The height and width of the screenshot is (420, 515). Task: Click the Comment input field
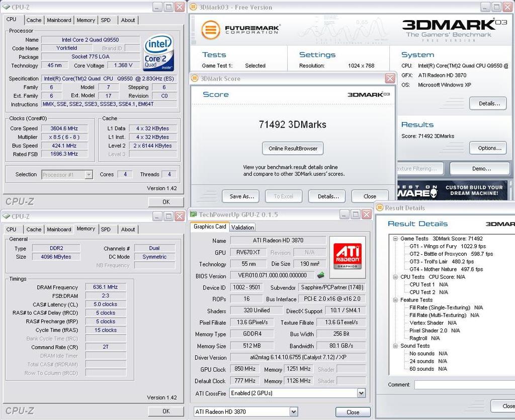click(x=464, y=384)
